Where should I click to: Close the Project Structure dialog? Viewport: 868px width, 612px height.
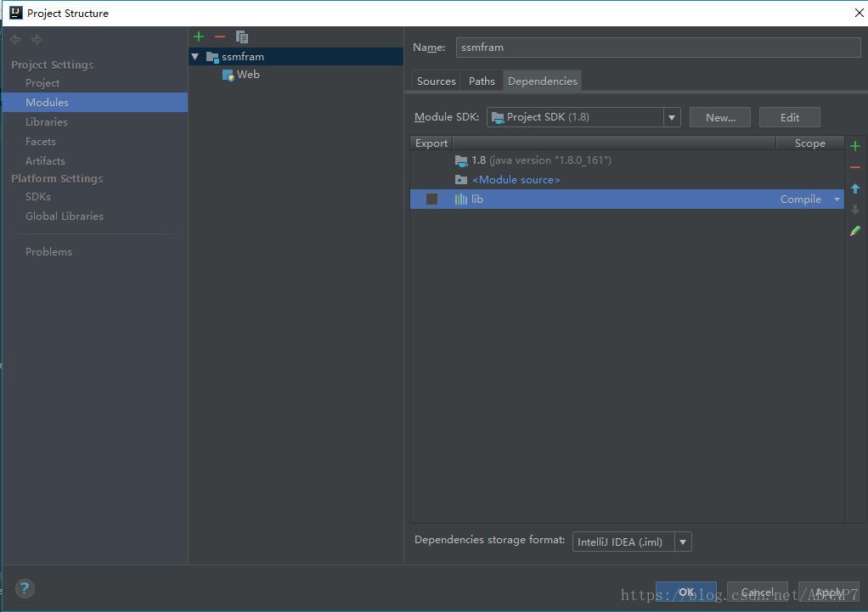(860, 13)
